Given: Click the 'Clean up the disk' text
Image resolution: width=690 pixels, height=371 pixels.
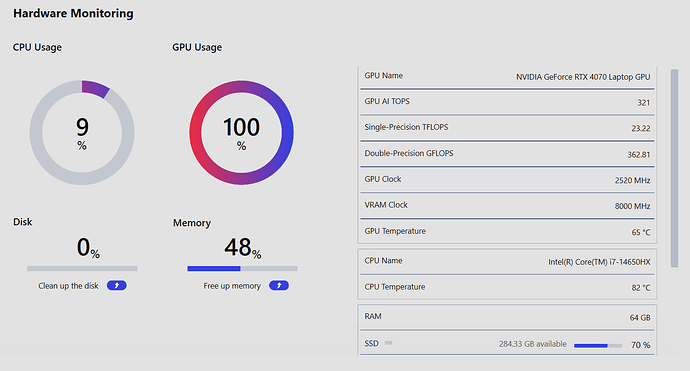Looking at the screenshot, I should point(68,286).
